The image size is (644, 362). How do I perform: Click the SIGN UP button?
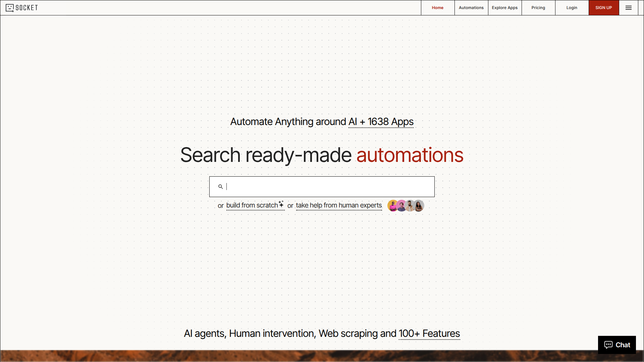(x=603, y=7)
